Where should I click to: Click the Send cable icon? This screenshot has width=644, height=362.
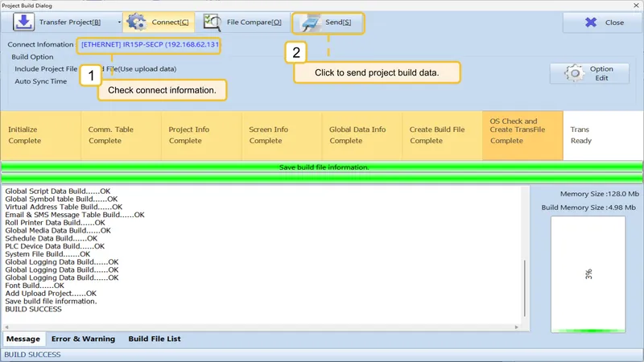(311, 23)
